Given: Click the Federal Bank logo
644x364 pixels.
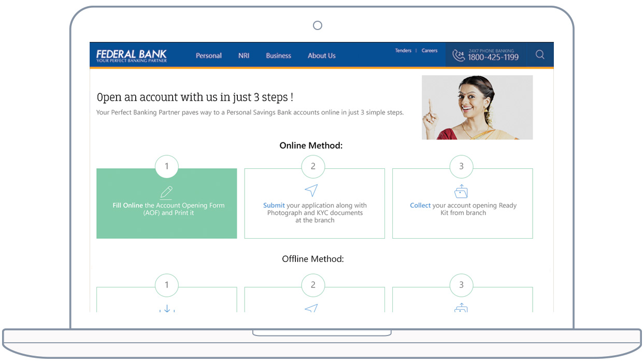Looking at the screenshot, I should 132,56.
